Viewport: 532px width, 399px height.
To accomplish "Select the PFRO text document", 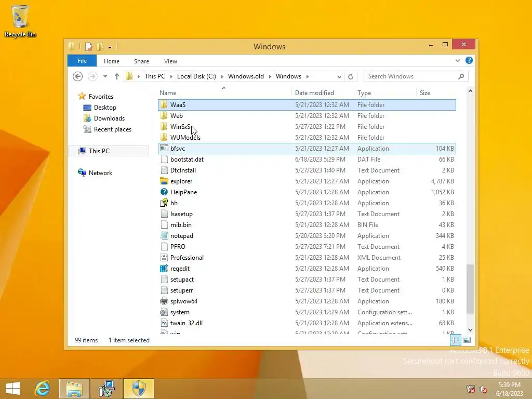I will (x=307, y=247).
